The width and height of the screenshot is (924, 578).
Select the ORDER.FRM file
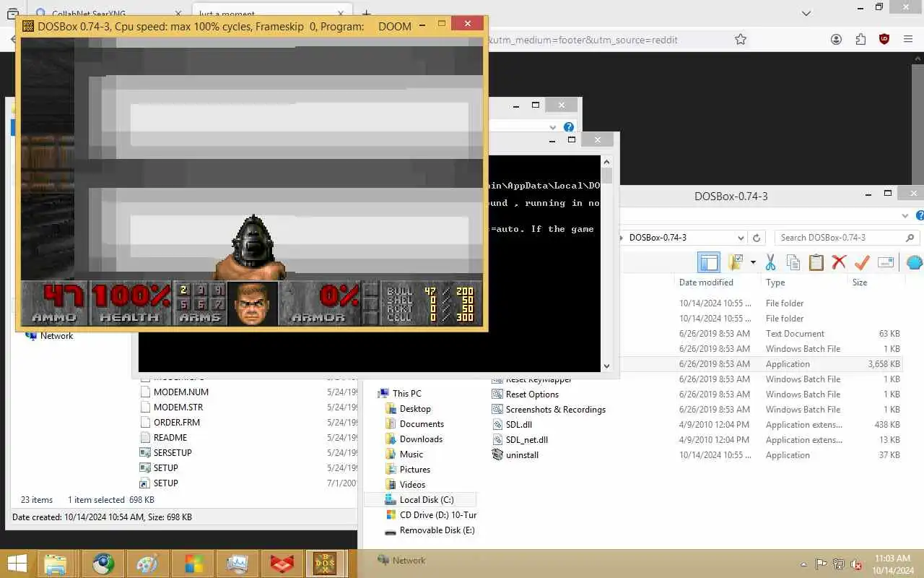coord(170,423)
